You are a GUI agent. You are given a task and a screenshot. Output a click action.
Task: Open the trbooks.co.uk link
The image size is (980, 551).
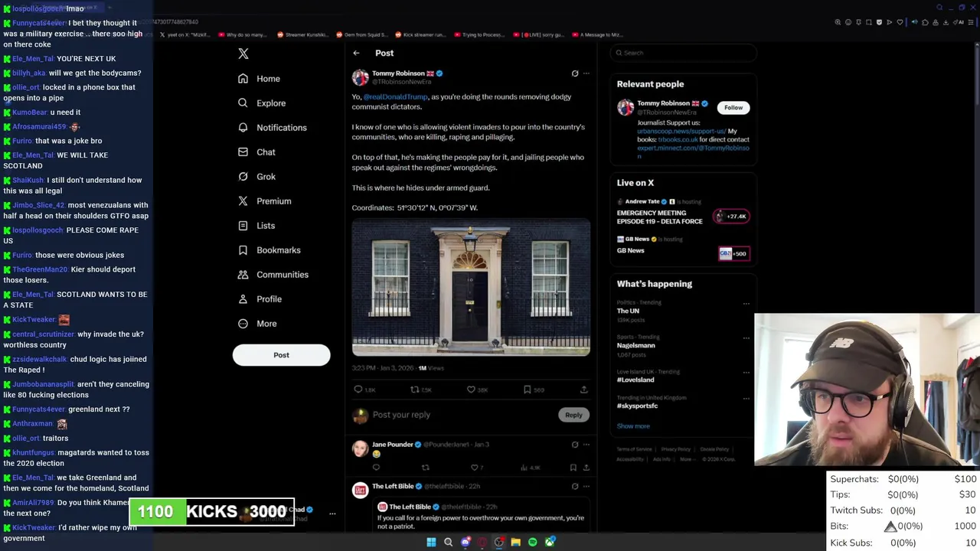pyautogui.click(x=677, y=140)
